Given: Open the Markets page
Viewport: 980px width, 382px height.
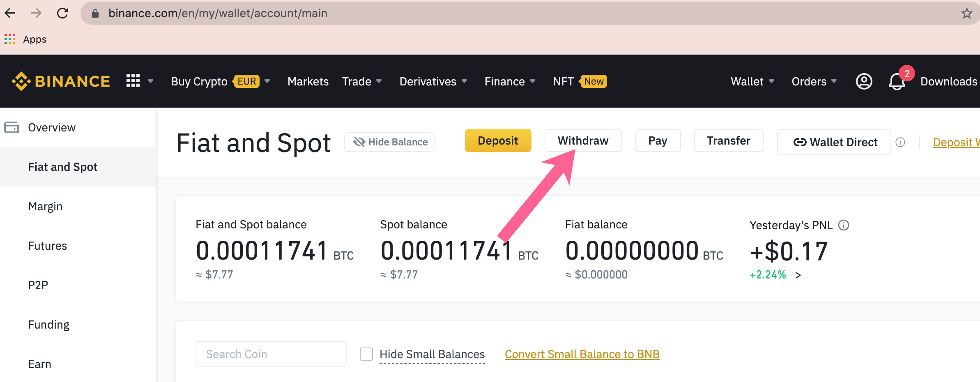Looking at the screenshot, I should pyautogui.click(x=308, y=81).
